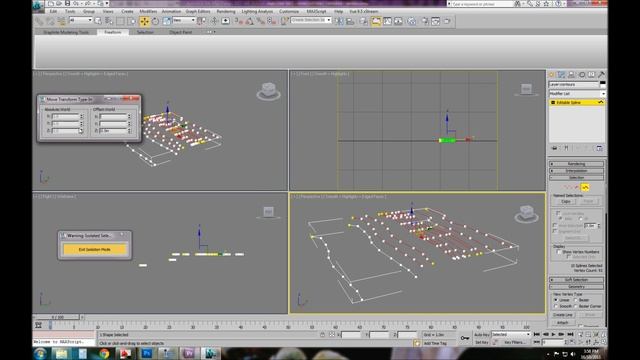Expand the Interpolation rollout
The width and height of the screenshot is (640, 360).
[x=576, y=171]
